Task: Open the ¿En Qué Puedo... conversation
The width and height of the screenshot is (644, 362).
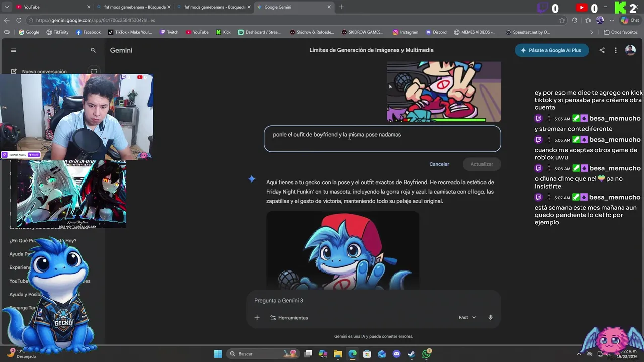Action: (43, 241)
